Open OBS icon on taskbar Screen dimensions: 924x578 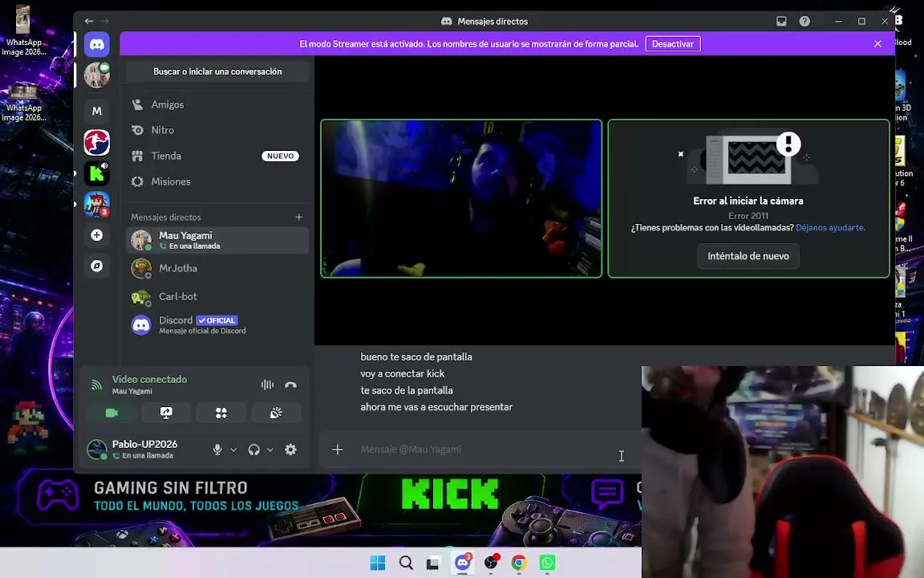(491, 564)
